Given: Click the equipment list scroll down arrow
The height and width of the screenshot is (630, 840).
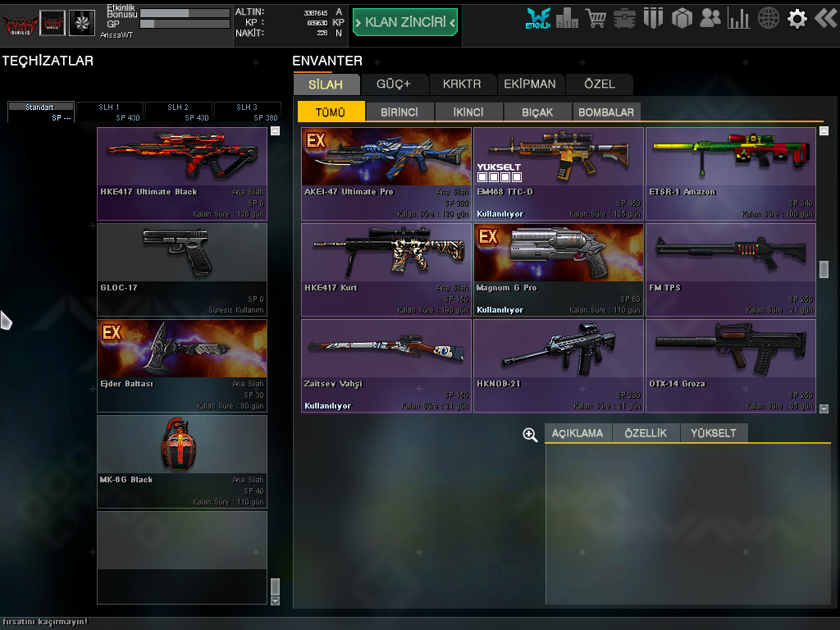Looking at the screenshot, I should pos(276,601).
